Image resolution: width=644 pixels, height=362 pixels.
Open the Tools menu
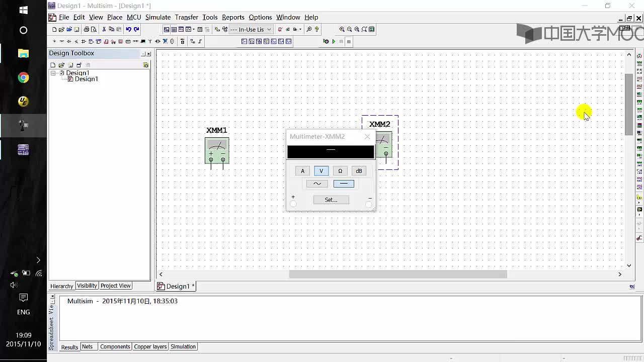[210, 17]
